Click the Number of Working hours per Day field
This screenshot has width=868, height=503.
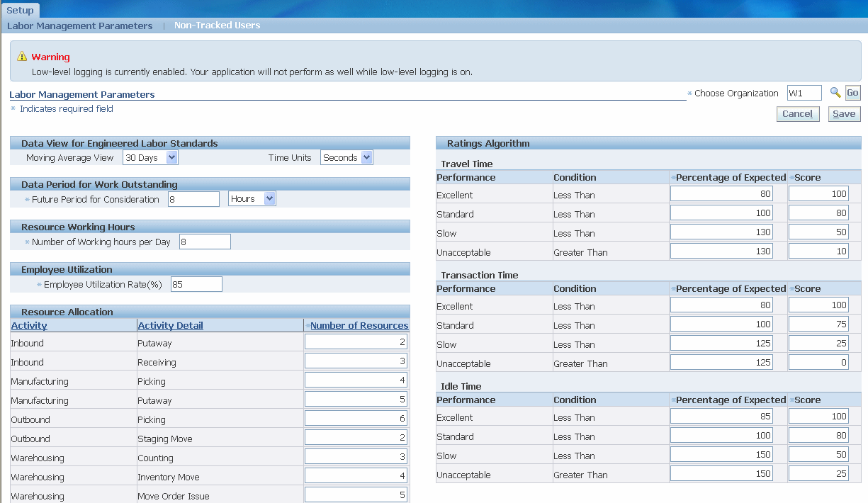205,242
